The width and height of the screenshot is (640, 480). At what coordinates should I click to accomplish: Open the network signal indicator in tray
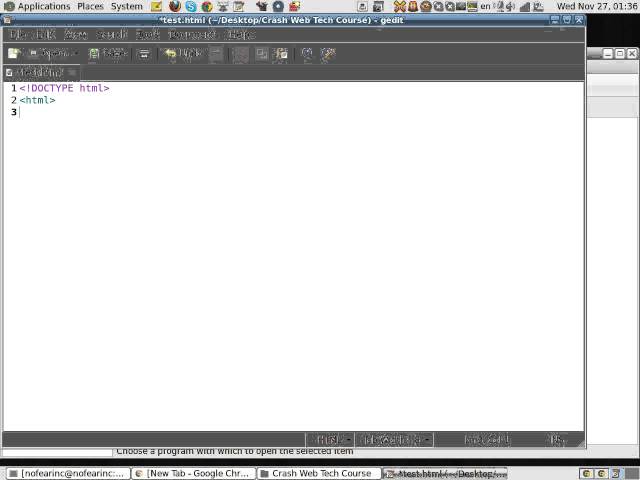[x=525, y=6]
